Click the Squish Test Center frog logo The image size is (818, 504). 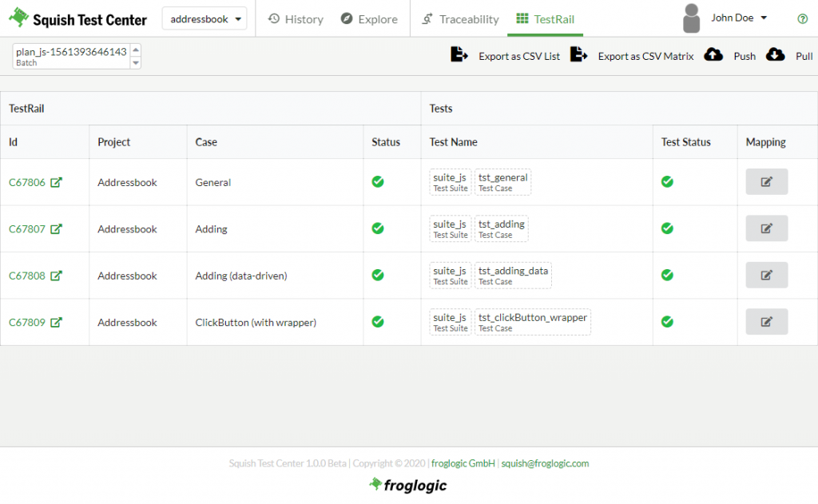coord(19,18)
